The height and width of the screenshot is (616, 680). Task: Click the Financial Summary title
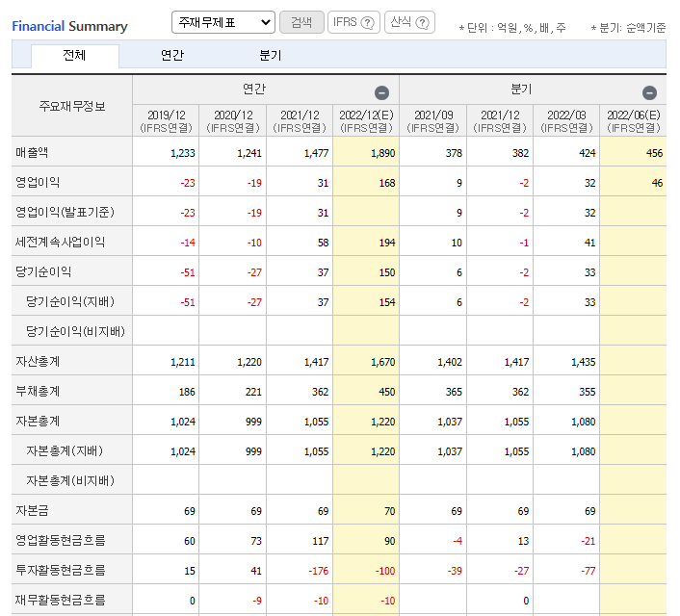tap(69, 26)
